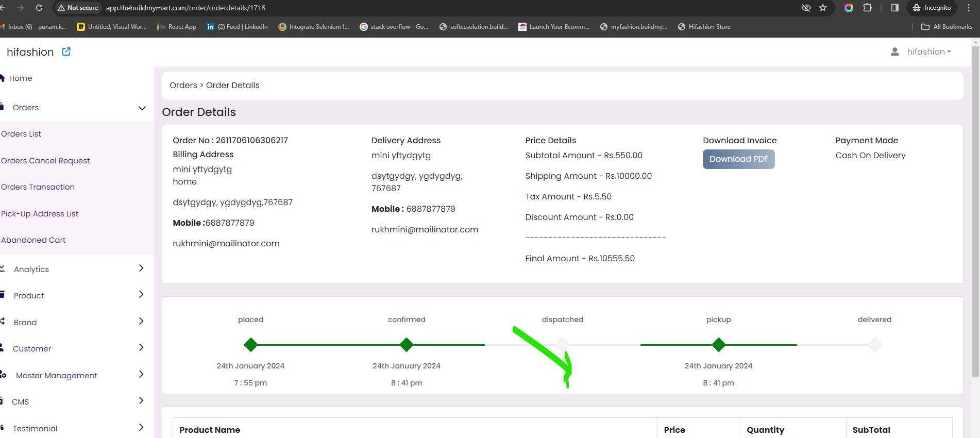Click the placed status diamond marker
Viewport: 980px width, 438px height.
251,345
